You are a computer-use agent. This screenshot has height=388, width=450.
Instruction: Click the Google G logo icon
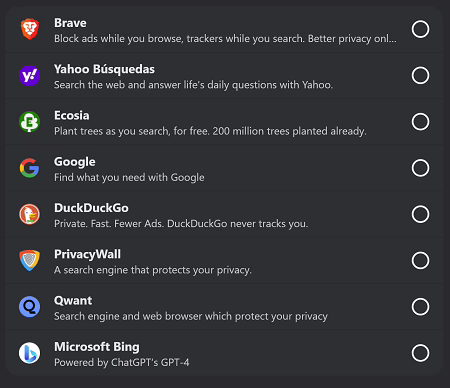(30, 168)
